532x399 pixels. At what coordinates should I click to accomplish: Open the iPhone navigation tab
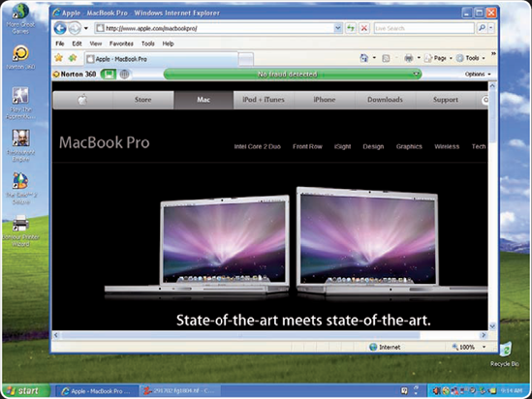(x=325, y=100)
